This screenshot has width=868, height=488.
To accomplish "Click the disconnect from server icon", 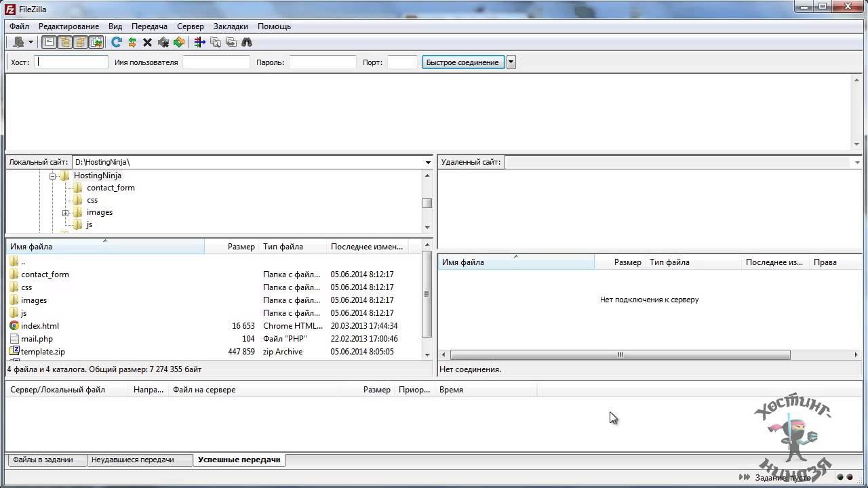I will (x=163, y=42).
